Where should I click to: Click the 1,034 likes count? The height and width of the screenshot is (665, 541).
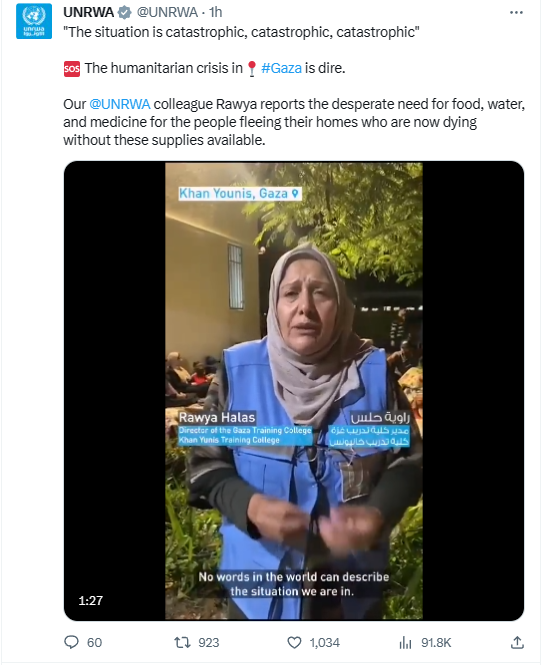325,643
